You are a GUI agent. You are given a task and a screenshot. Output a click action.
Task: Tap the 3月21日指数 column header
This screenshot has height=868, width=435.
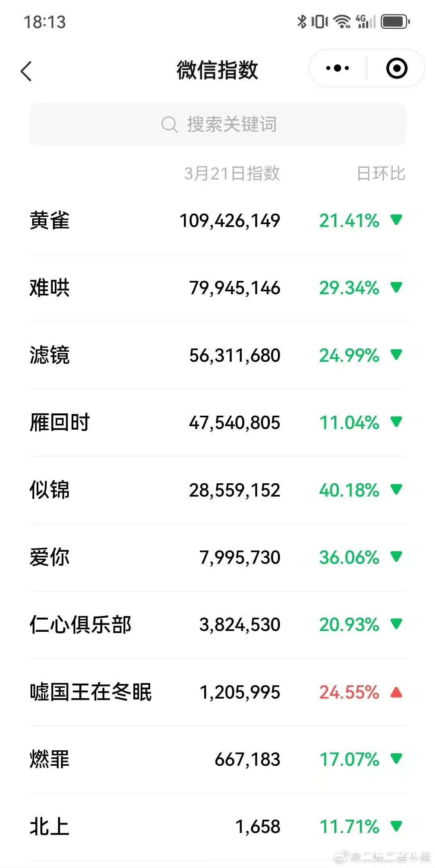(232, 173)
